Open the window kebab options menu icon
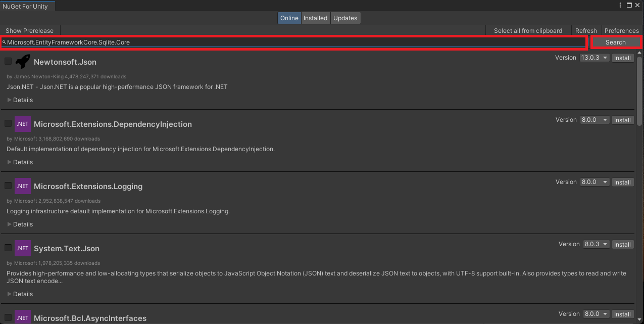Viewport: 644px width, 324px height. (x=620, y=5)
